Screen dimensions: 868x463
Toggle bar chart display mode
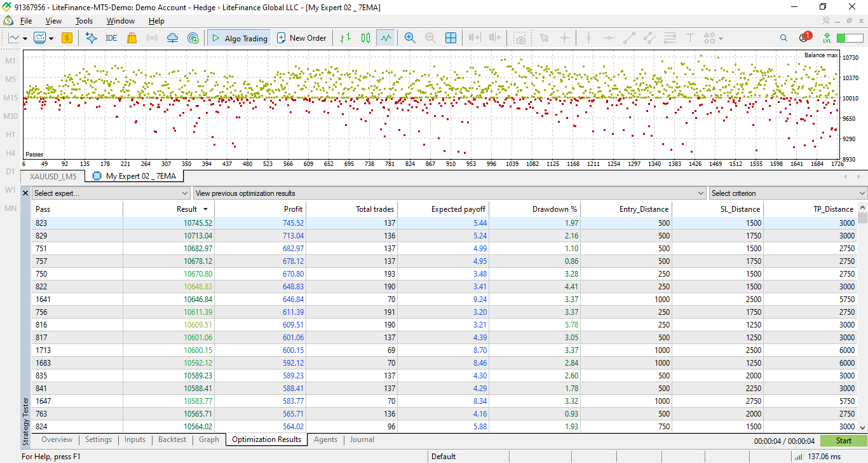(x=345, y=38)
